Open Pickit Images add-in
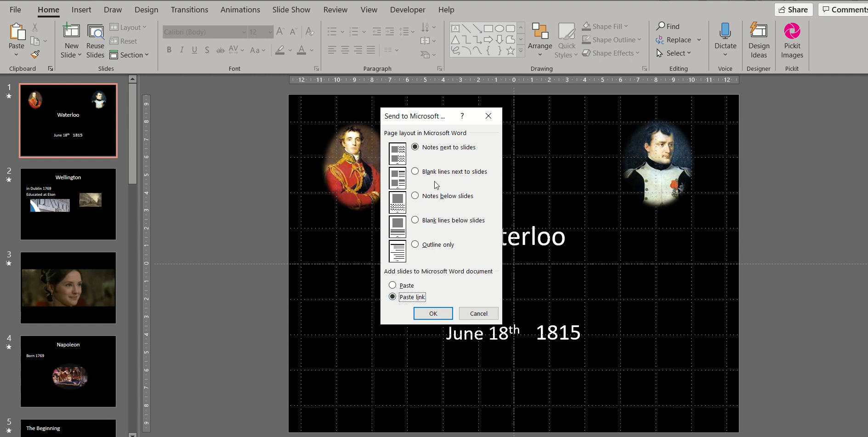 click(x=792, y=41)
